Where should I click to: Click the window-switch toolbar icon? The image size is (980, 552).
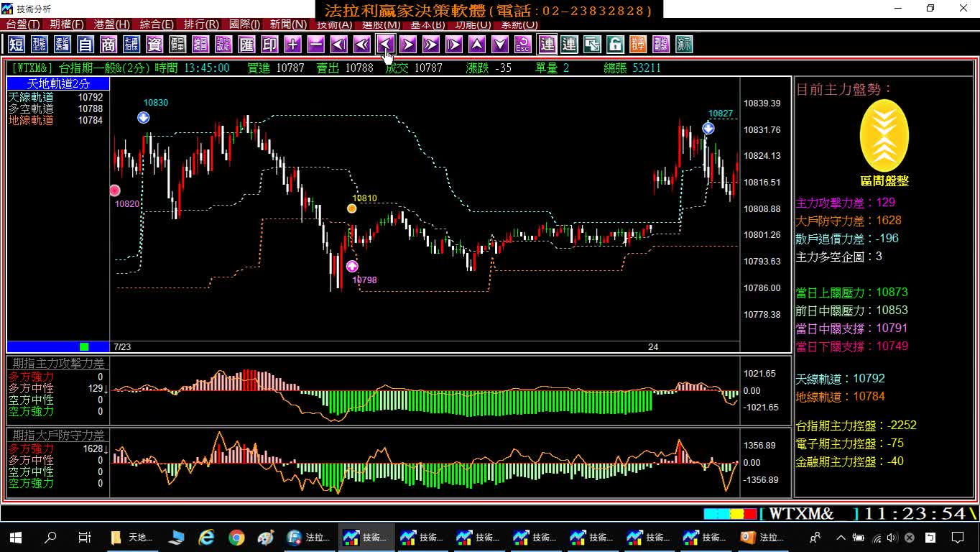tap(593, 45)
